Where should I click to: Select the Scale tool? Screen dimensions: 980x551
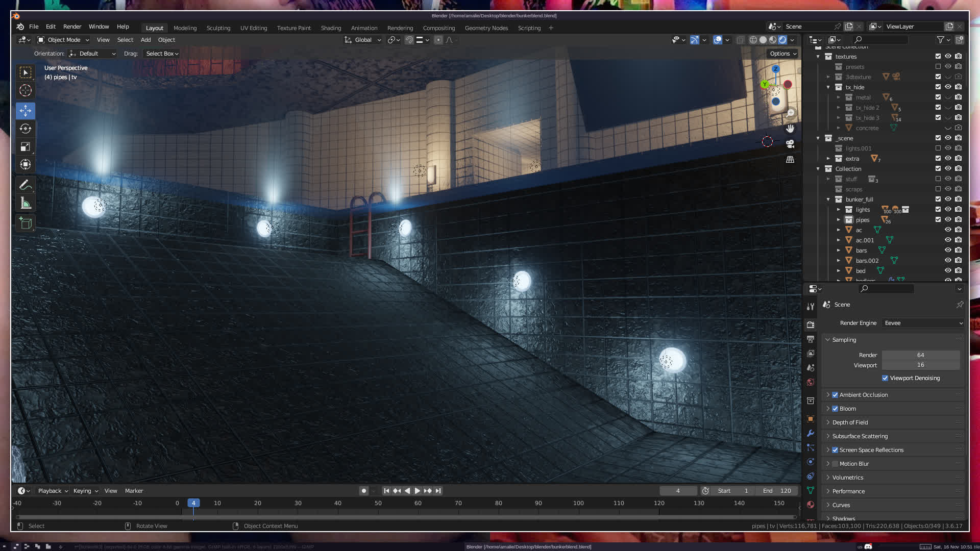pos(26,147)
